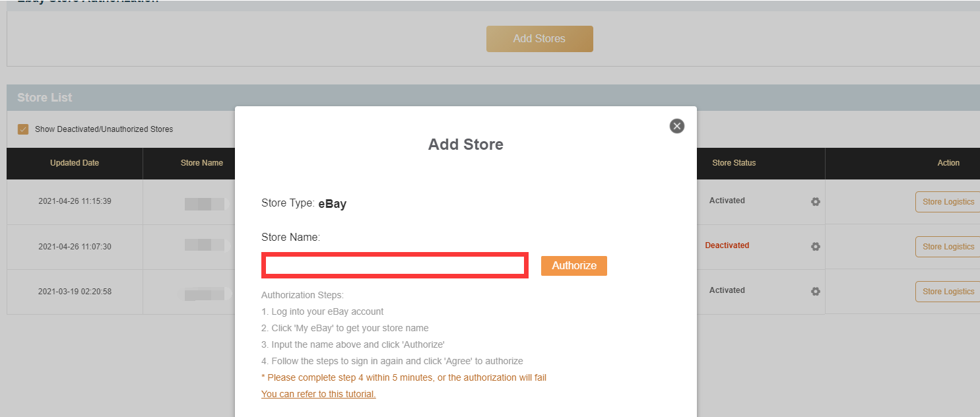
Task: Select the Store Name column header
Action: [201, 163]
